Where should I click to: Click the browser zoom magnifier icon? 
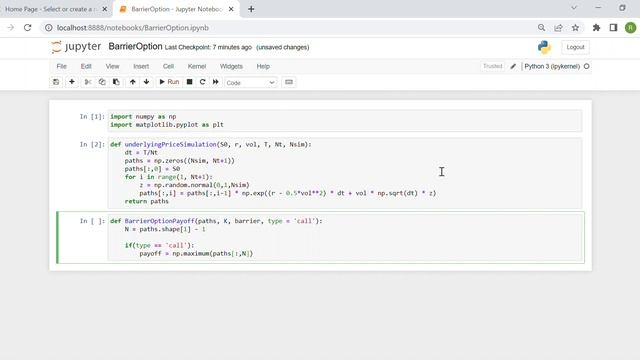pos(541,28)
